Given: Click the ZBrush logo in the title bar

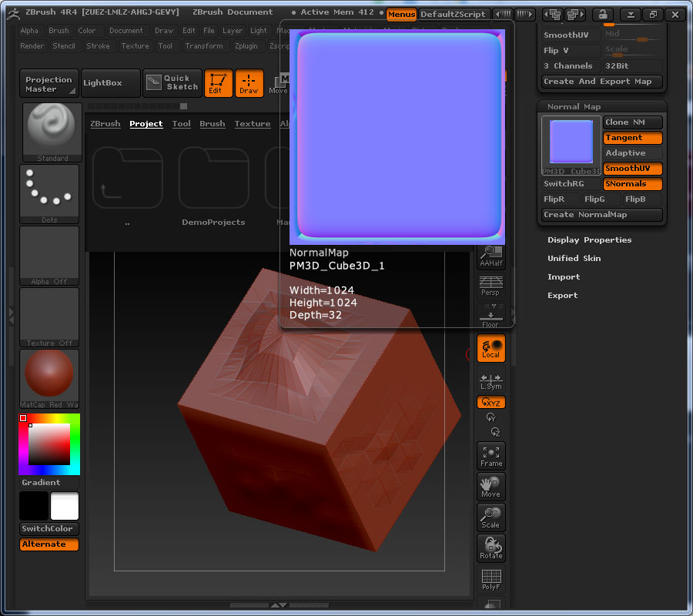Looking at the screenshot, I should click(13, 14).
